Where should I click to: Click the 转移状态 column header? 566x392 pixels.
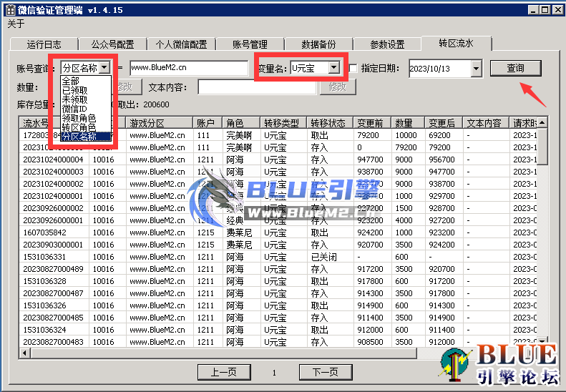330,123
